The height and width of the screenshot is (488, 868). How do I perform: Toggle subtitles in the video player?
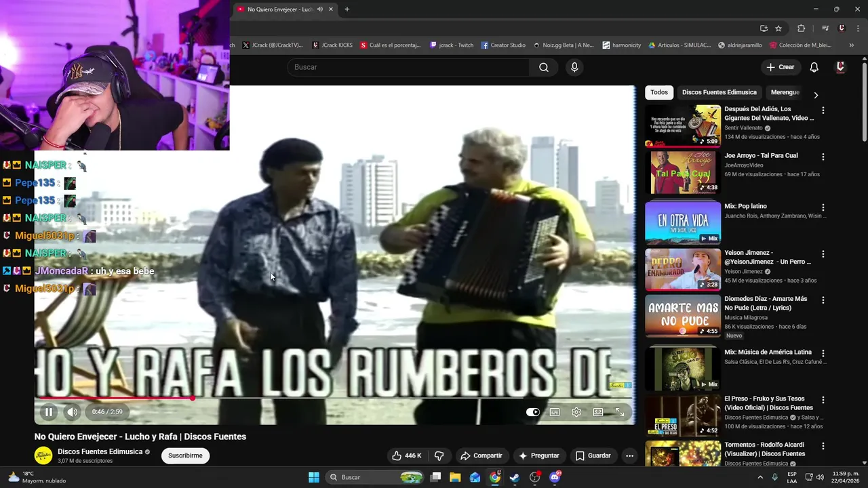555,412
